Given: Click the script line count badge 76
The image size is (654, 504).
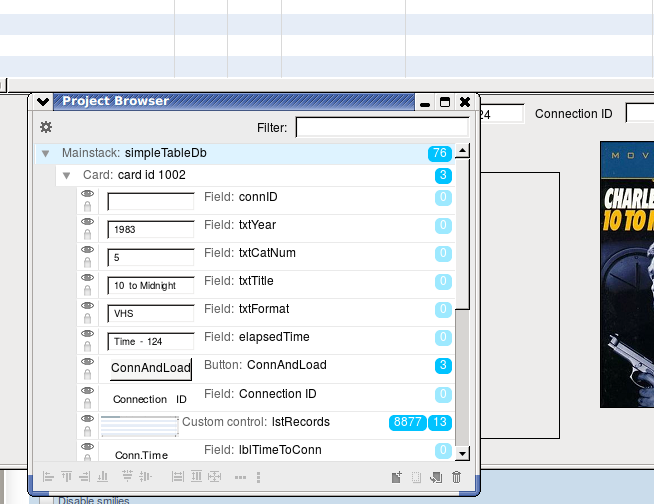Looking at the screenshot, I should (439, 153).
